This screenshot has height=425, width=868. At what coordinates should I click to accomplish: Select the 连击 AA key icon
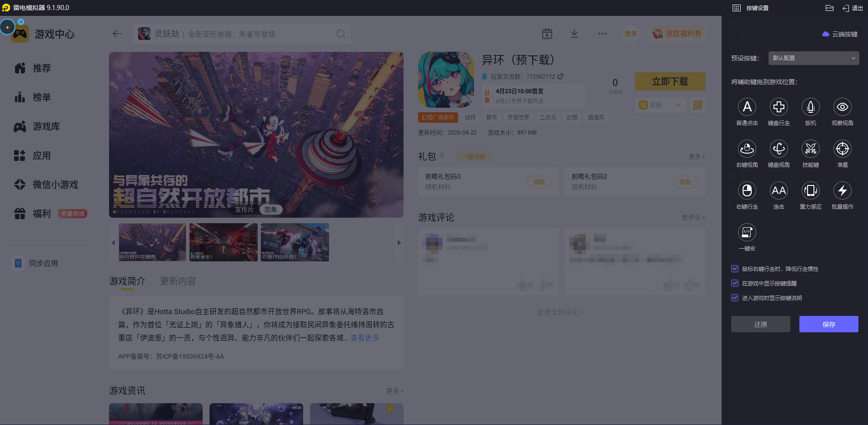click(x=778, y=190)
